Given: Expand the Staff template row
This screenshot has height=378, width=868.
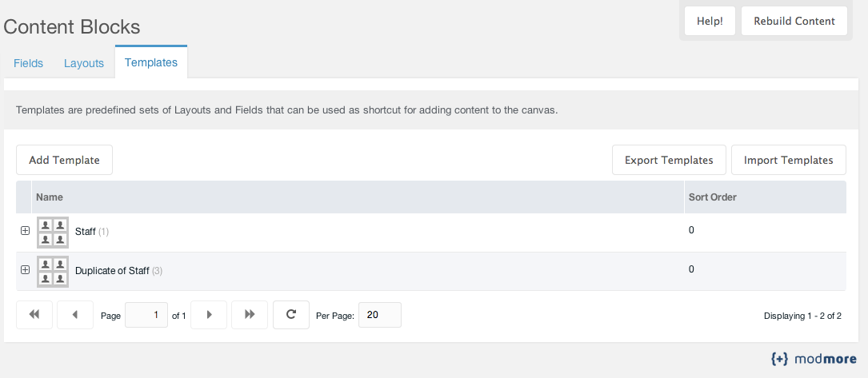Looking at the screenshot, I should pos(25,231).
